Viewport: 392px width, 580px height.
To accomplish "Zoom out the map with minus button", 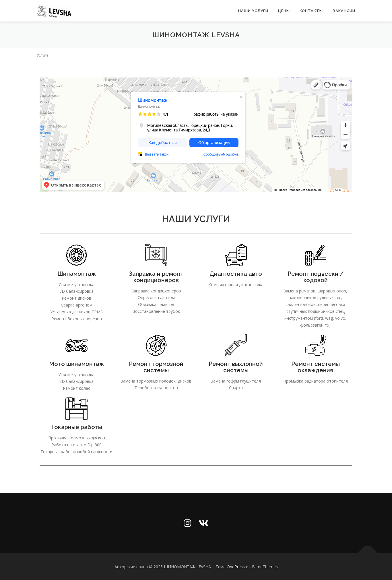I will point(346,134).
